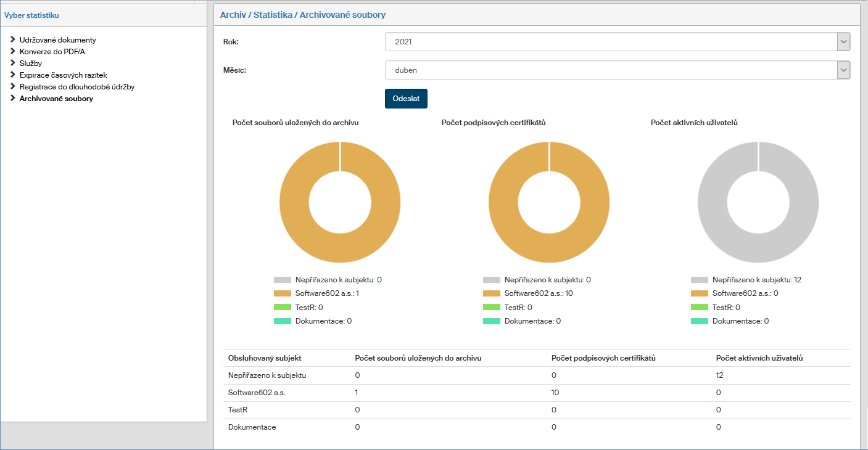The width and height of the screenshot is (868, 450).
Task: Select Registrace do dlouhodobé údržby item
Action: pyautogui.click(x=76, y=87)
